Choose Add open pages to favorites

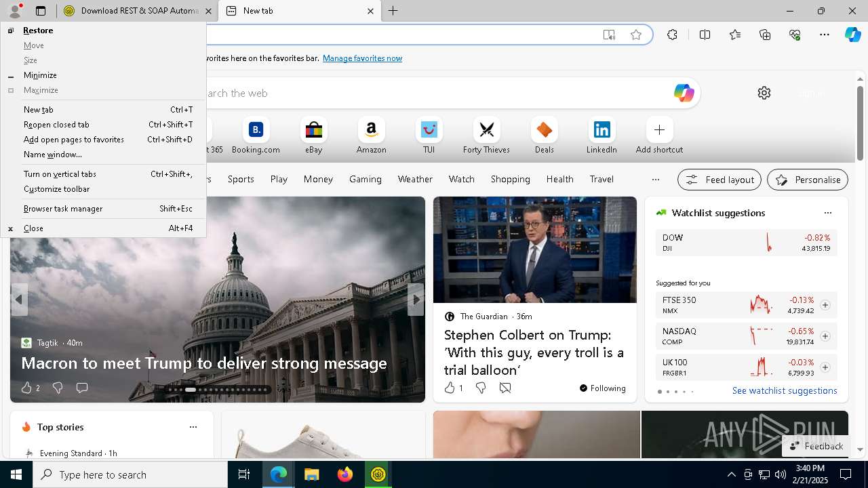pos(104,140)
